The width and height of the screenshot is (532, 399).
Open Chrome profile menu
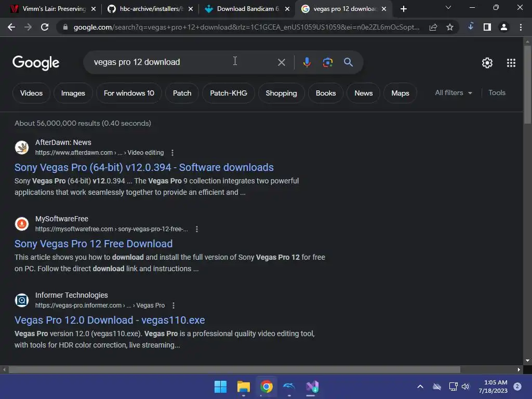504,27
